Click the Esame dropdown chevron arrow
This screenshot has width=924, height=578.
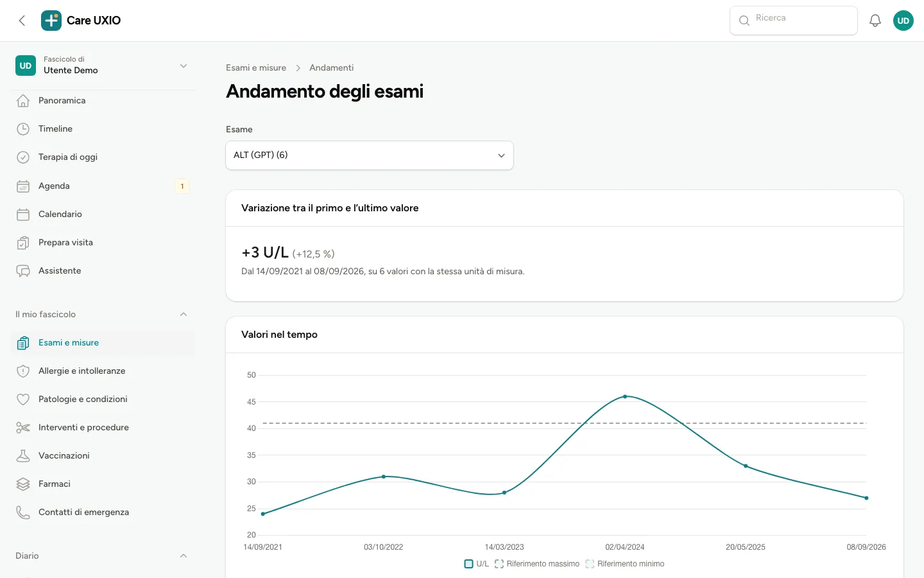(x=501, y=155)
